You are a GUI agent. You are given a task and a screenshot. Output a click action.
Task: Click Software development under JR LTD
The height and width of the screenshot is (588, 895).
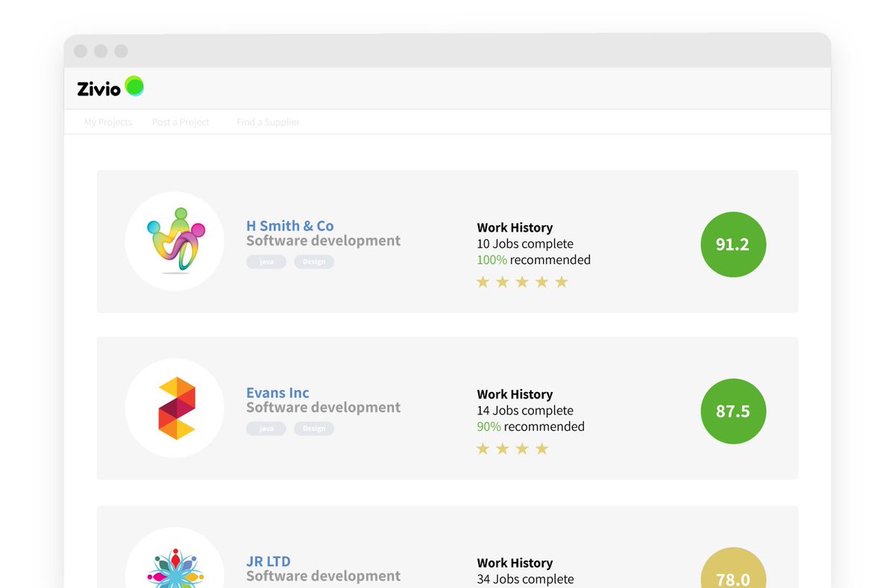pos(324,576)
